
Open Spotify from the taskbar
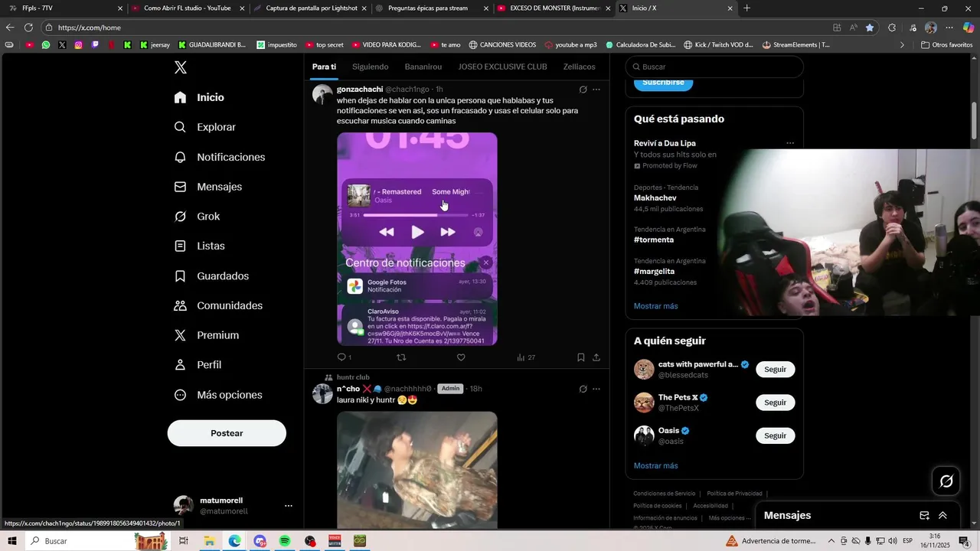click(x=285, y=541)
